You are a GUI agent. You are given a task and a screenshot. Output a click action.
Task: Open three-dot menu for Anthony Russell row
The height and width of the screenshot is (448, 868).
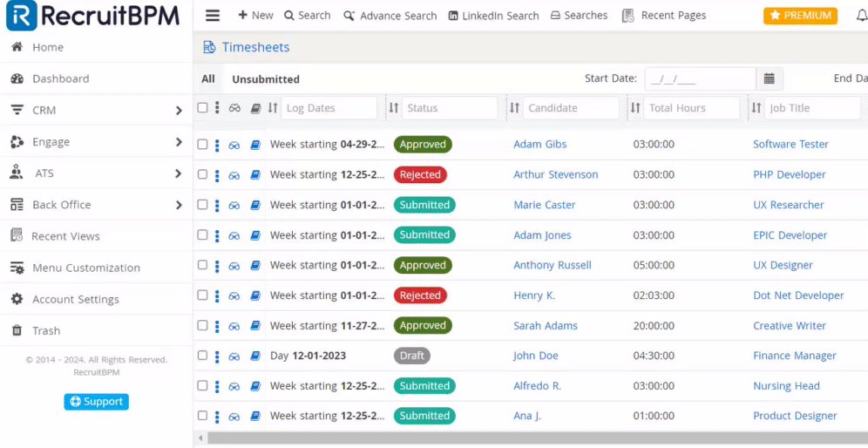click(x=217, y=265)
